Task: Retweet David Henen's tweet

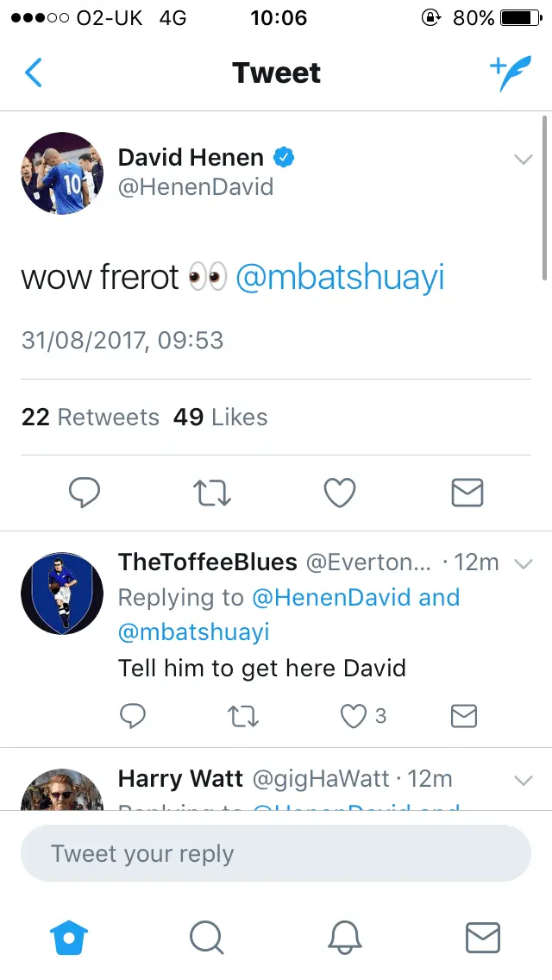Action: (211, 493)
